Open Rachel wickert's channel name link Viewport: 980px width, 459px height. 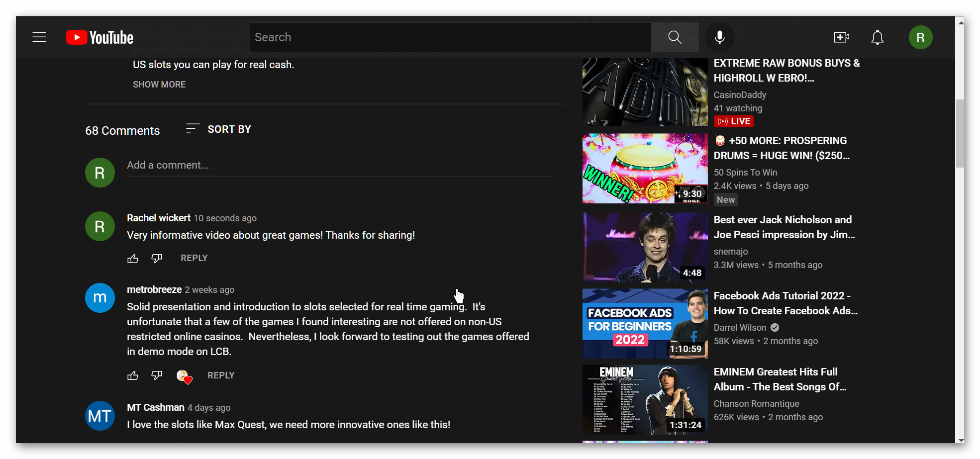click(159, 218)
